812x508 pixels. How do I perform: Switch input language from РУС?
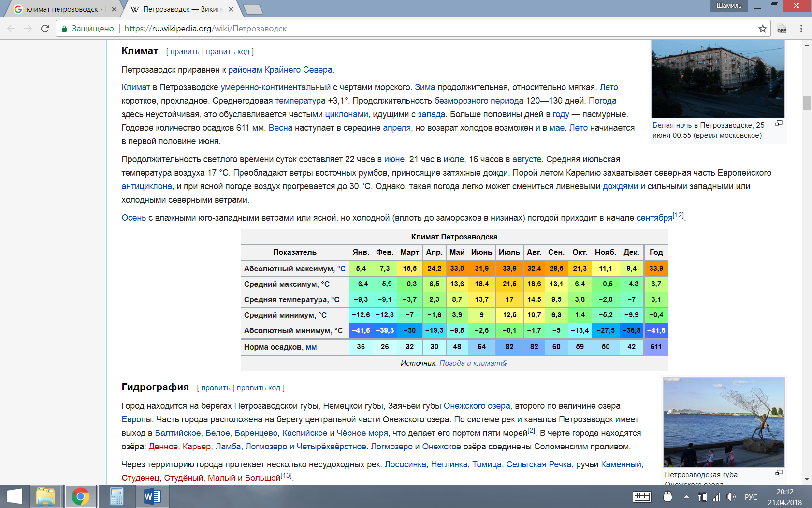click(751, 497)
